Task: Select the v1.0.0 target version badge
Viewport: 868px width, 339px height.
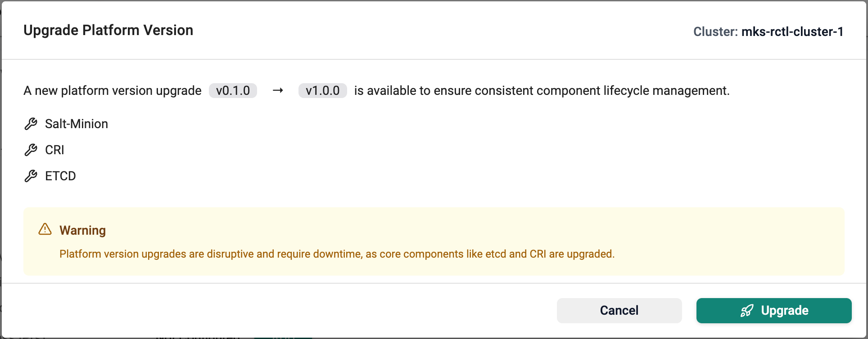Action: [x=322, y=91]
